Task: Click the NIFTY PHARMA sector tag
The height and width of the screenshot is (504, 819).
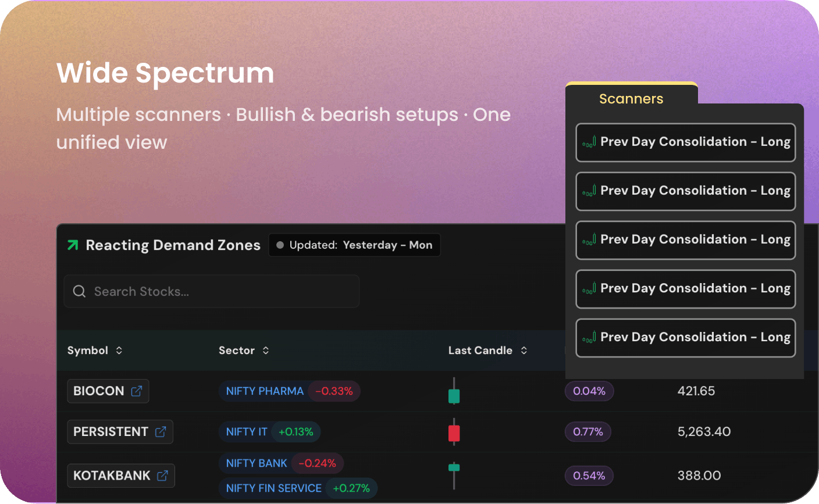Action: (265, 391)
